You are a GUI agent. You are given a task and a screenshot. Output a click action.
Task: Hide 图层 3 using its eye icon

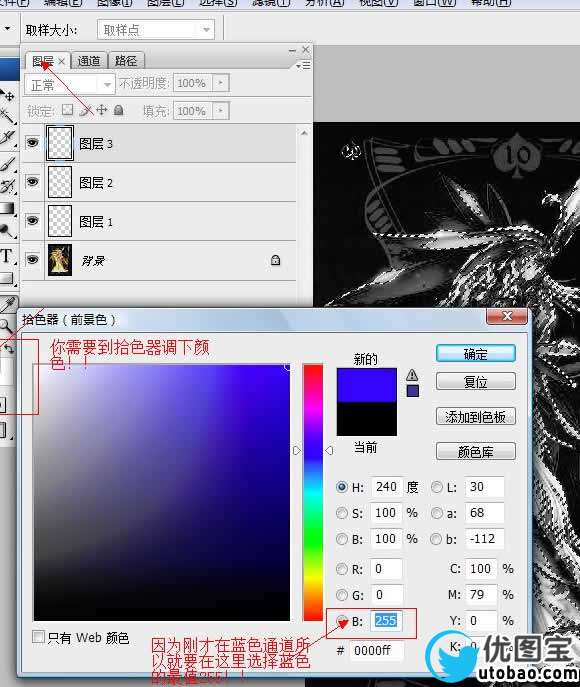click(x=32, y=143)
